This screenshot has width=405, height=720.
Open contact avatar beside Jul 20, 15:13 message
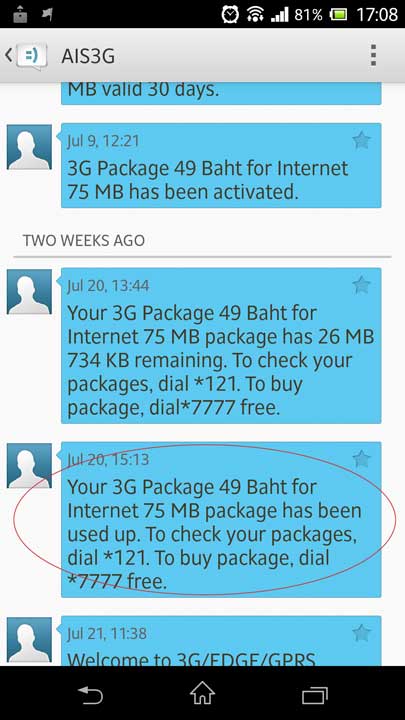pyautogui.click(x=29, y=466)
